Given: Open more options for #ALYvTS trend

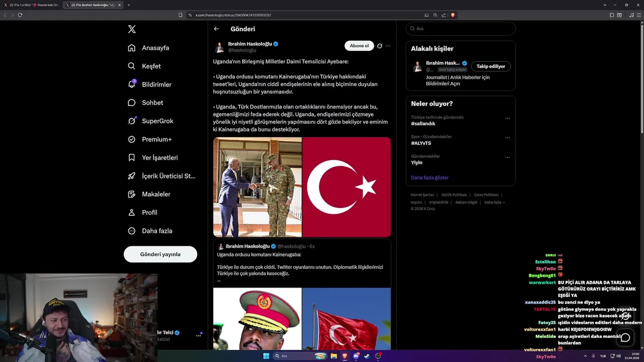Looking at the screenshot, I should tap(507, 138).
